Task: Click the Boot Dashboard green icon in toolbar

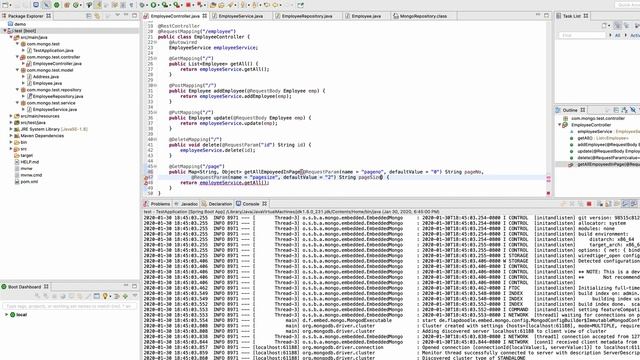Action: pos(57,5)
